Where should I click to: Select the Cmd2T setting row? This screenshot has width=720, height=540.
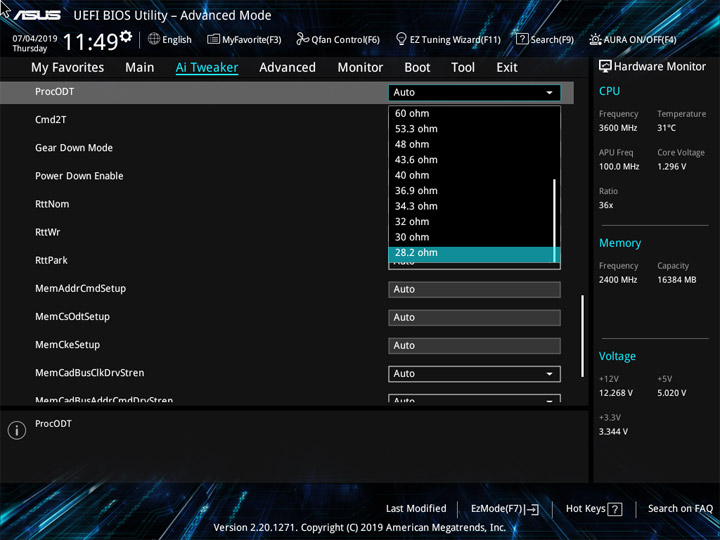[x=51, y=120]
